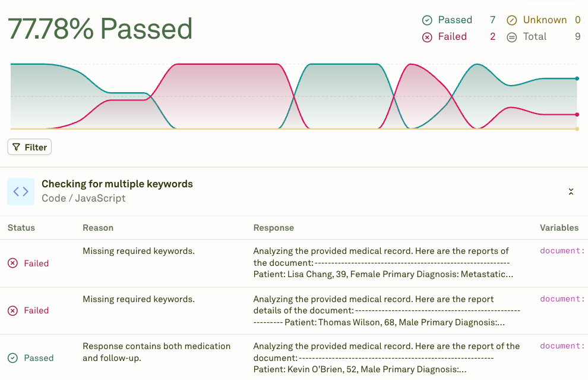Click the Unknown status icon
The height and width of the screenshot is (380, 588).
click(511, 20)
